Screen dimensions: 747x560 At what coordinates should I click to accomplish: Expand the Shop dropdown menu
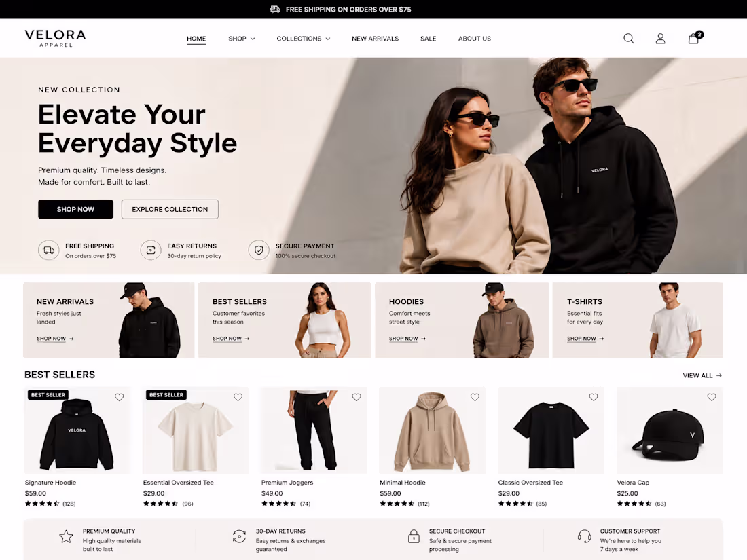pos(242,39)
